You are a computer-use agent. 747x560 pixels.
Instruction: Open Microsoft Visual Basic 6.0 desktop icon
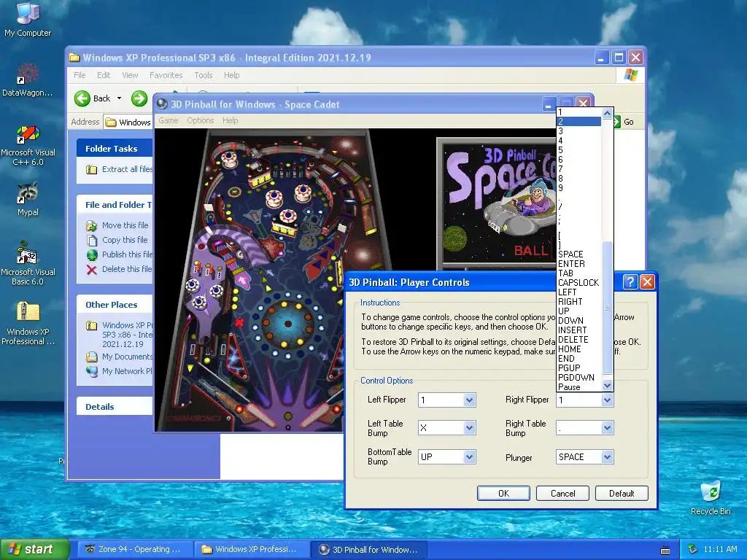click(x=28, y=263)
